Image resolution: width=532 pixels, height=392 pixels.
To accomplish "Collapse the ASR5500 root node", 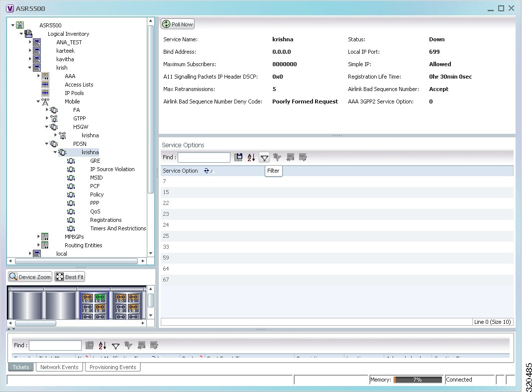I will tap(13, 25).
